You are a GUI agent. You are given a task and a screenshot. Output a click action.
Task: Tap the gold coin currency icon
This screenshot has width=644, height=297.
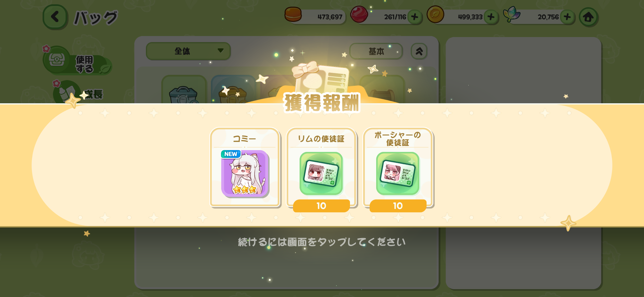435,14
